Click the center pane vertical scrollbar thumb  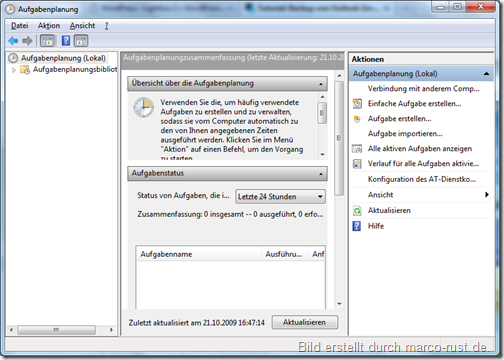tap(339, 138)
